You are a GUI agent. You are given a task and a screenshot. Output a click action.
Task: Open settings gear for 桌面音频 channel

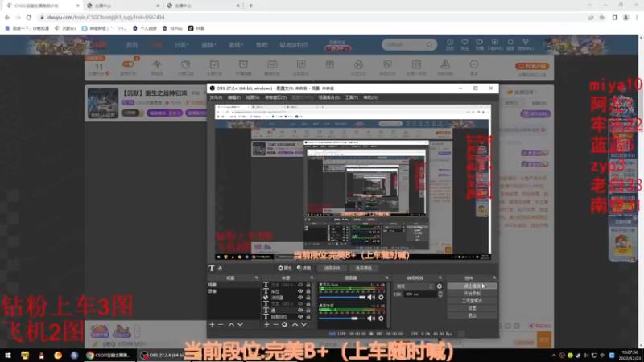pos(381,318)
